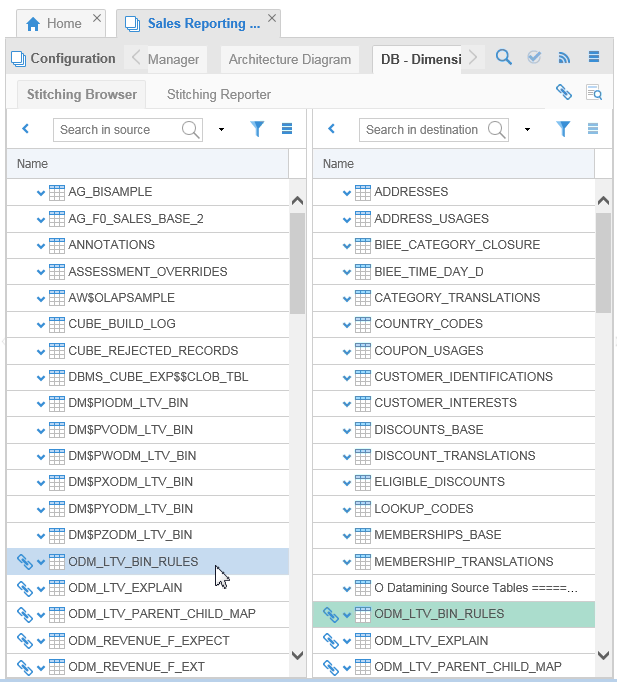This screenshot has width=617, height=682.
Task: Click the source panel filter funnel icon
Action: (x=257, y=129)
